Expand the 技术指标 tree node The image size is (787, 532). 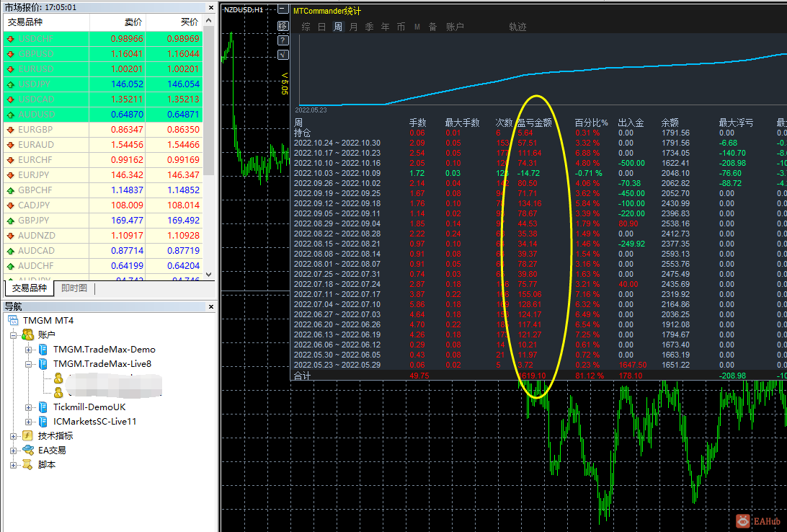13,436
